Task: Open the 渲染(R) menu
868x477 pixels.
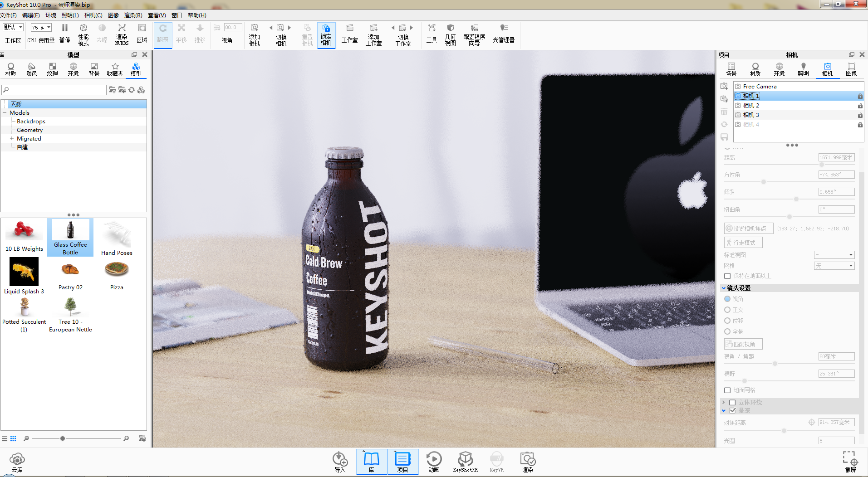Action: pos(133,15)
